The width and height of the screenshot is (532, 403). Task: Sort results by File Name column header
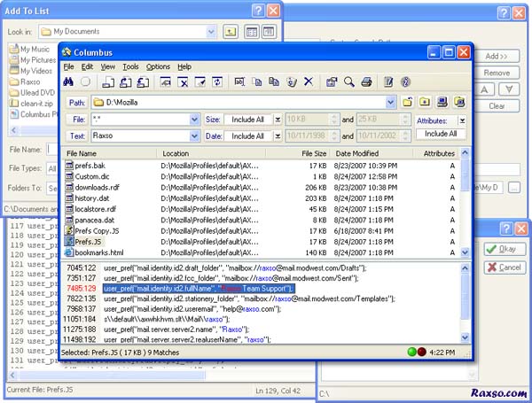click(110, 153)
